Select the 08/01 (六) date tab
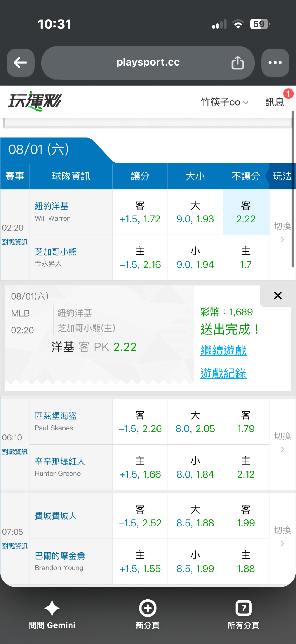 39,150
